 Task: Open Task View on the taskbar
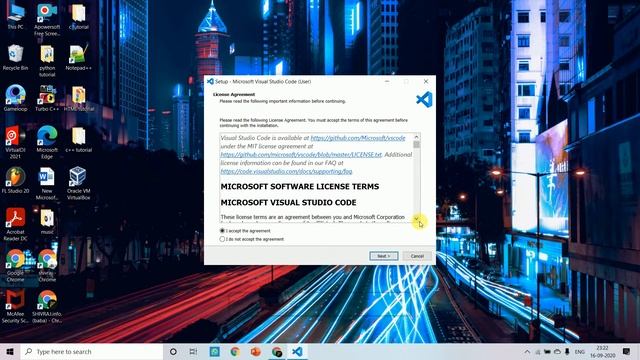pyautogui.click(x=193, y=351)
